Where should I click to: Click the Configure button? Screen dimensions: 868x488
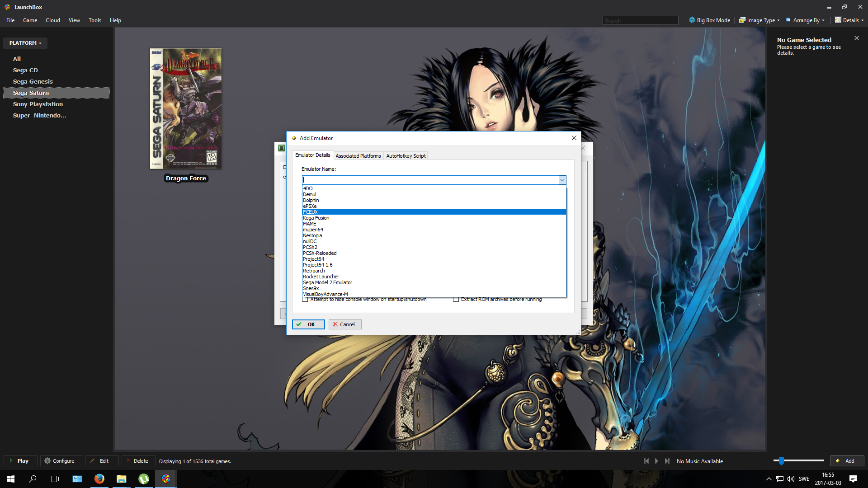pyautogui.click(x=60, y=461)
